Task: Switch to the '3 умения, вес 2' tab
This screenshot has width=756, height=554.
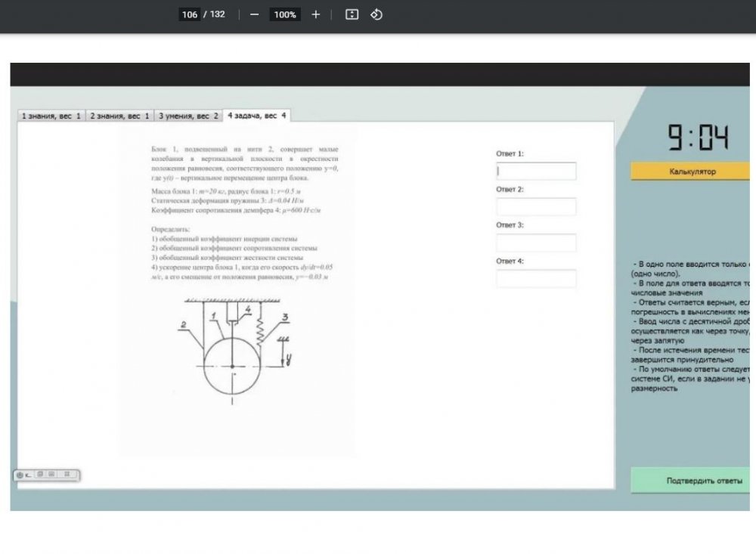Action: click(188, 116)
